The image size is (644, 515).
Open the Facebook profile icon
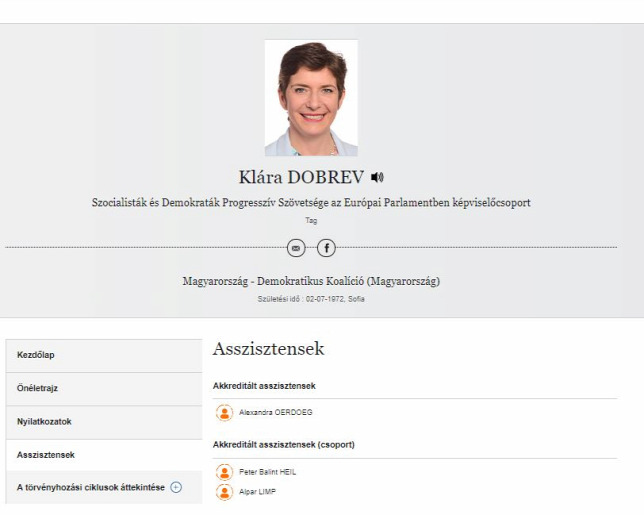click(327, 248)
